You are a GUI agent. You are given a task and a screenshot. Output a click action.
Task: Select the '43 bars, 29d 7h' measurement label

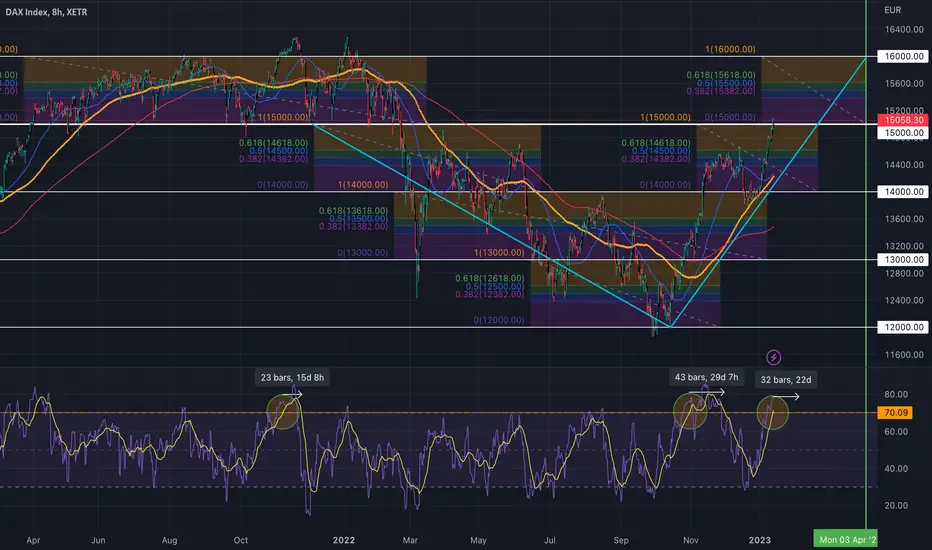click(706, 377)
